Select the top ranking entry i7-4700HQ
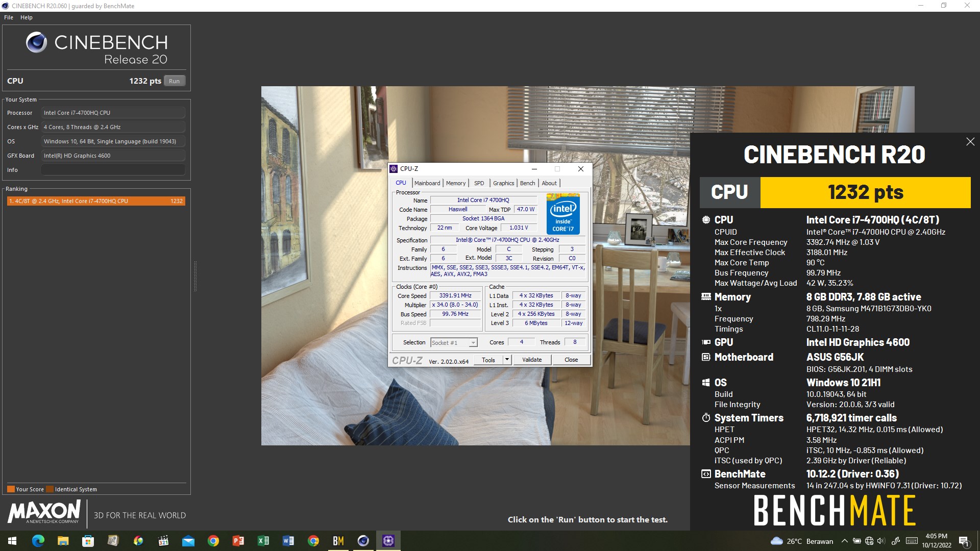Image resolution: width=980 pixels, height=551 pixels. point(96,201)
